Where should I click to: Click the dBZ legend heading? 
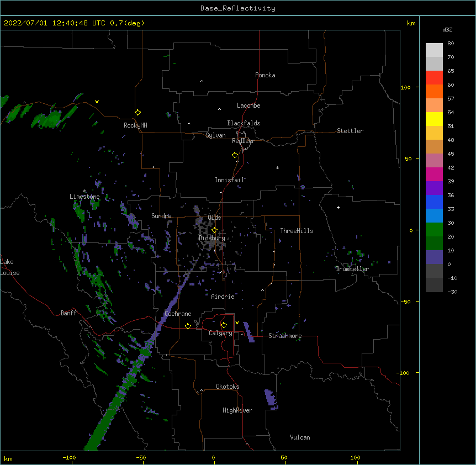(x=447, y=30)
